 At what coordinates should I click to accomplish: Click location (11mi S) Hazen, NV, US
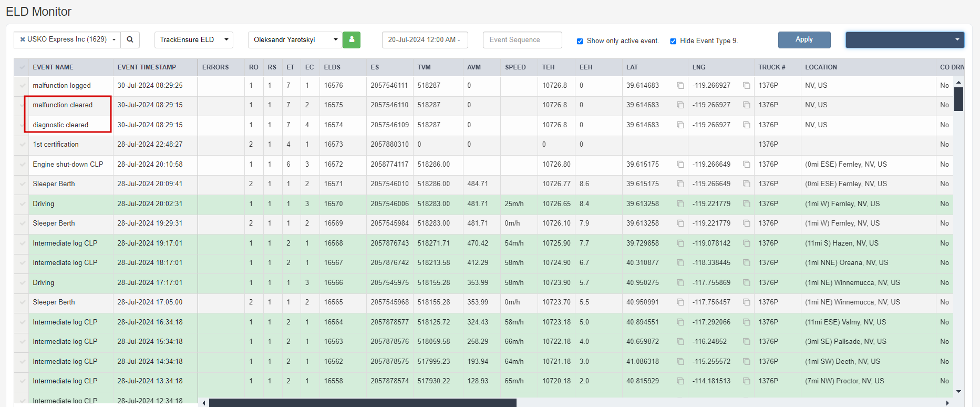pos(842,243)
